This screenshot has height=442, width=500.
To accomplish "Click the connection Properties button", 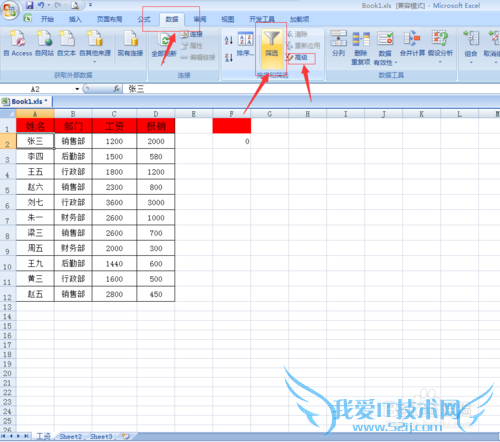I will [192, 46].
